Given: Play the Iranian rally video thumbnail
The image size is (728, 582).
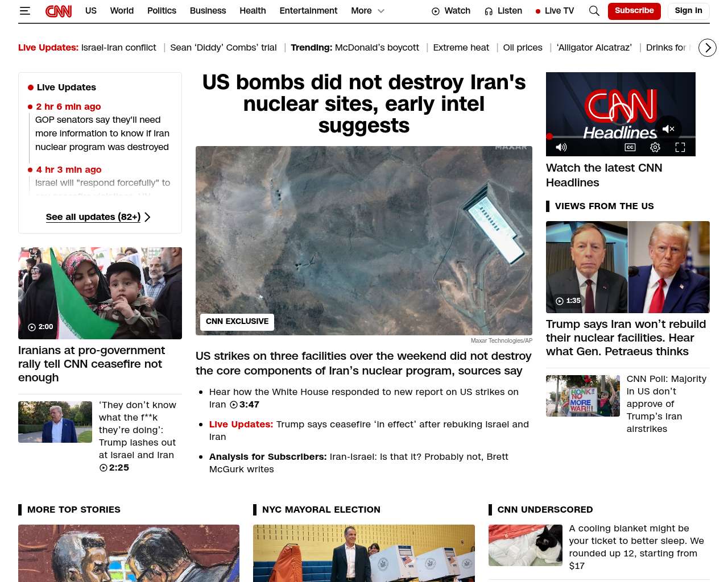Looking at the screenshot, I should click(x=100, y=293).
